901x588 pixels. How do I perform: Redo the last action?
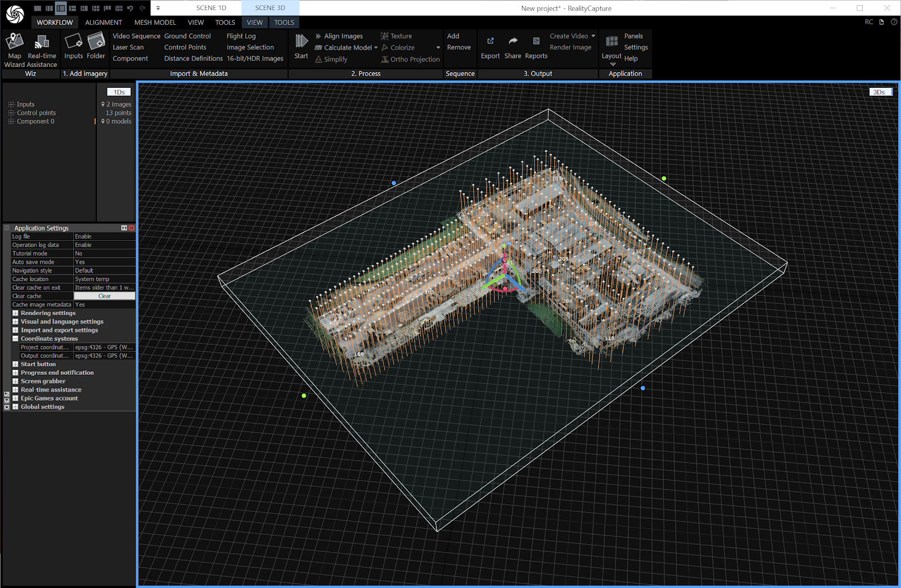coord(142,8)
